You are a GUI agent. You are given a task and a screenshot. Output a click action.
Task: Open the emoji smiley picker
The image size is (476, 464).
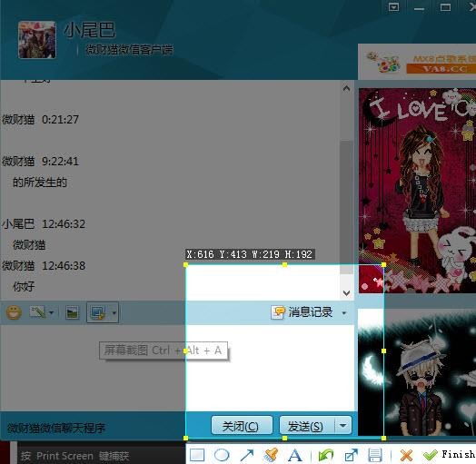click(x=14, y=312)
